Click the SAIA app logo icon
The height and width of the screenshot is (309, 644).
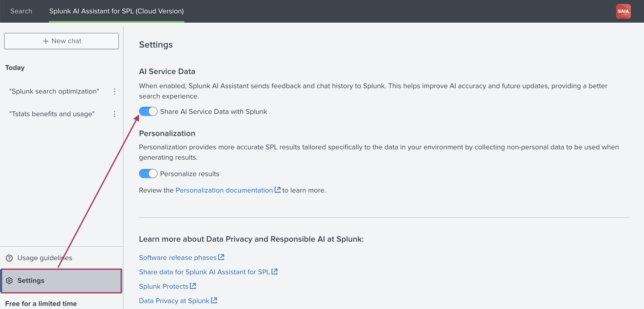pyautogui.click(x=623, y=11)
